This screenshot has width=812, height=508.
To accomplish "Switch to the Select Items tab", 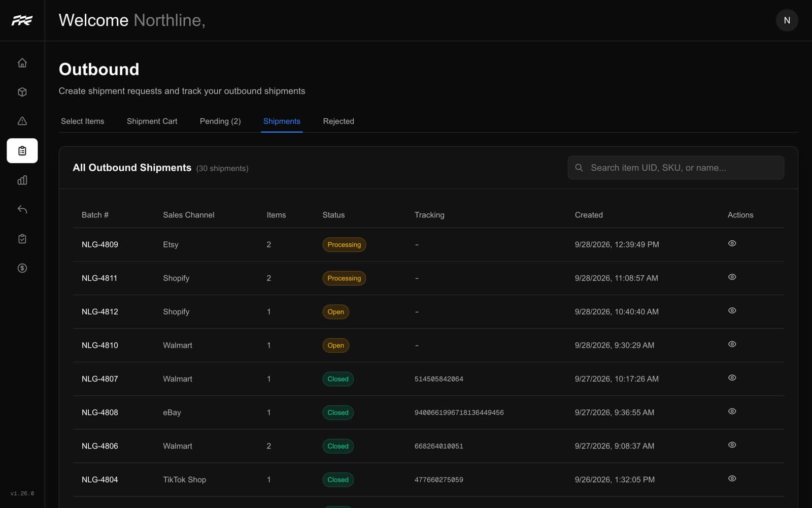I will tap(82, 121).
